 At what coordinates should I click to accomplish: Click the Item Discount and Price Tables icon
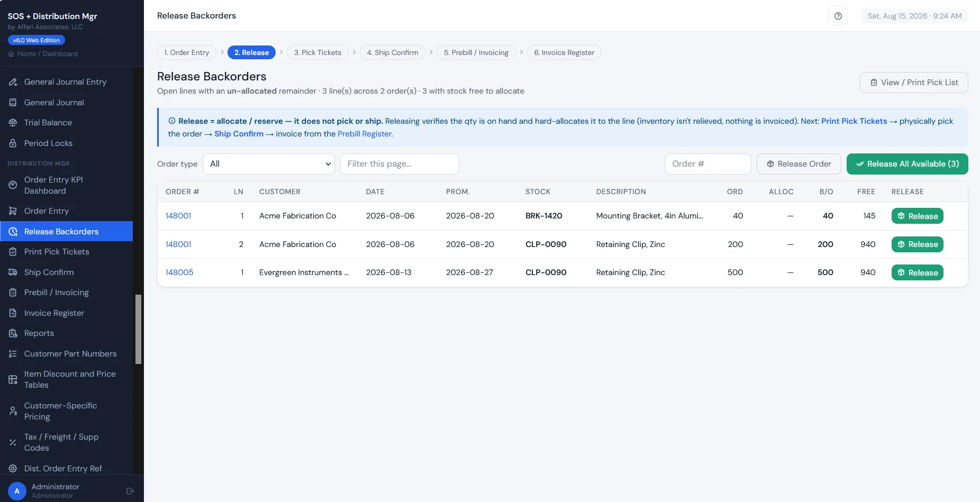pyautogui.click(x=13, y=379)
